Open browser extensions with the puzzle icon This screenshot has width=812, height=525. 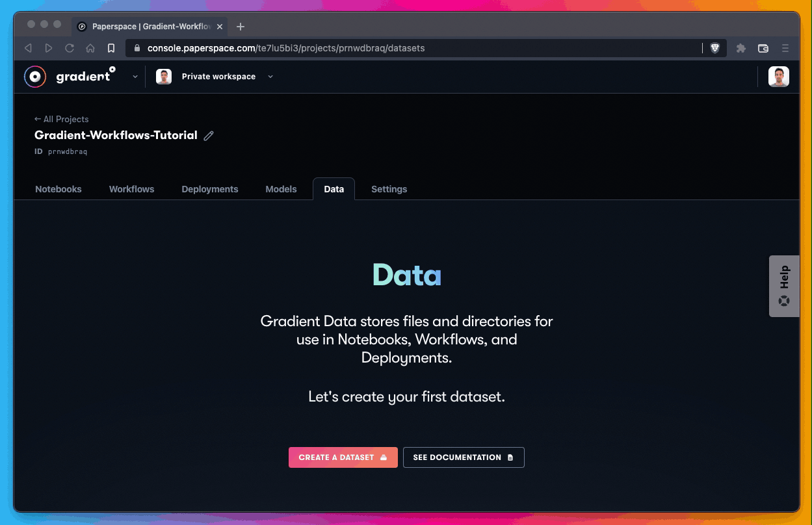[x=740, y=47]
